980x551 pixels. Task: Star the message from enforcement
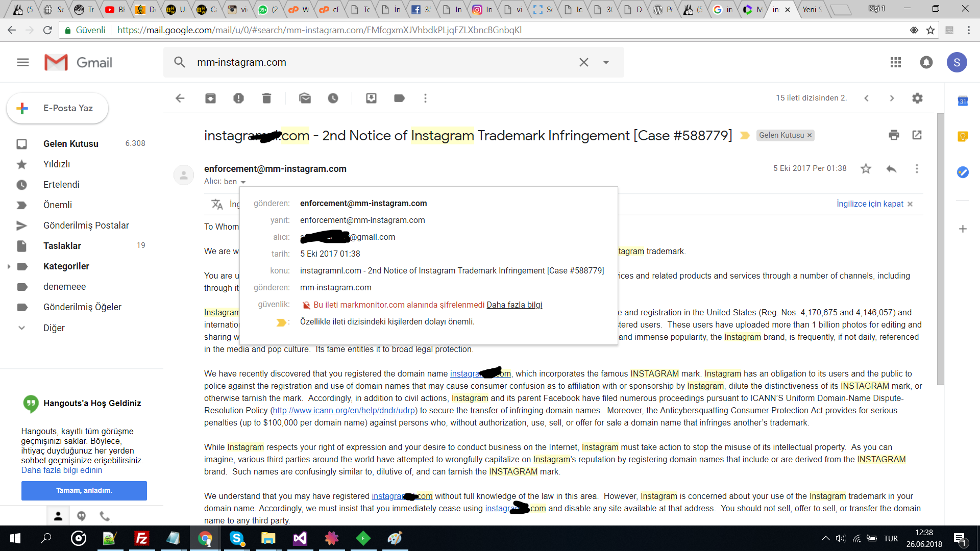tap(866, 169)
